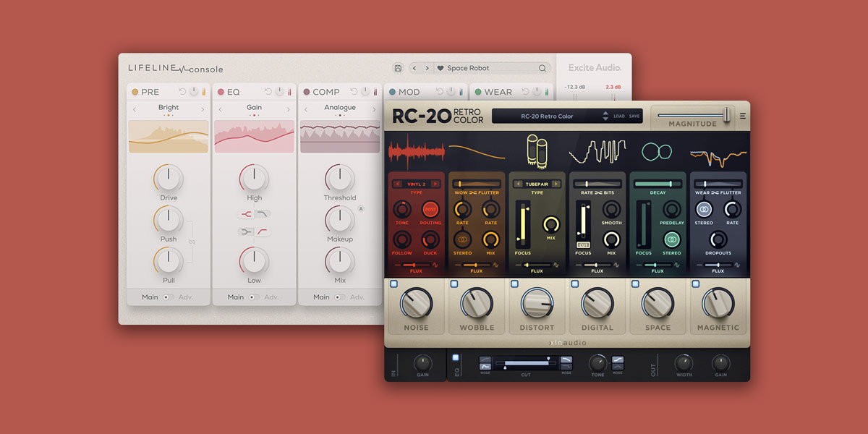868x434 pixels.
Task: Enable the DISTORT module checkbox
Action: [514, 284]
